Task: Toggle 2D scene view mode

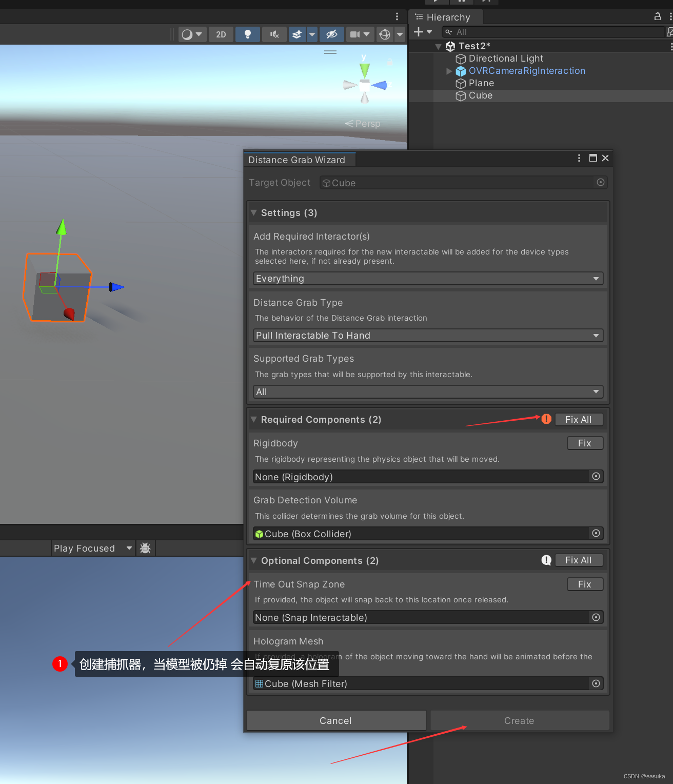Action: tap(221, 34)
